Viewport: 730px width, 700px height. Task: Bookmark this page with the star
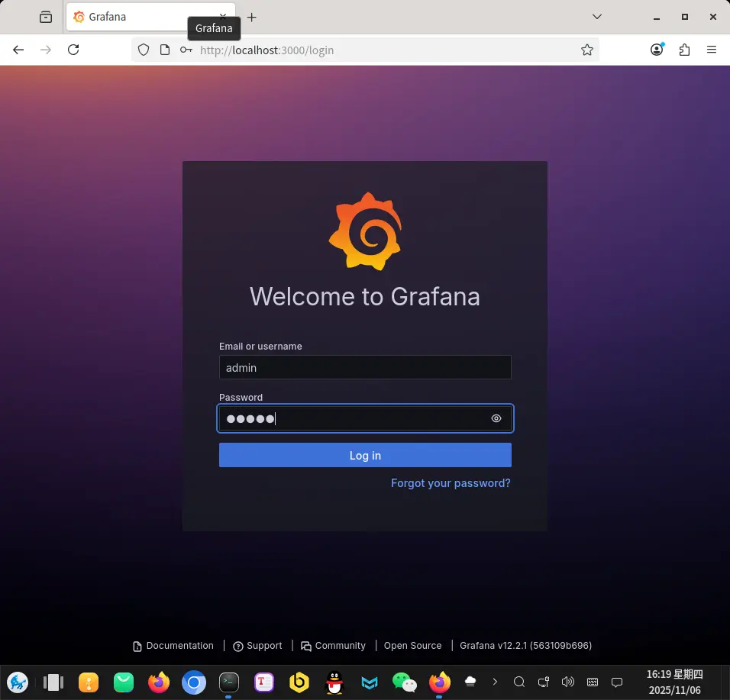point(587,50)
